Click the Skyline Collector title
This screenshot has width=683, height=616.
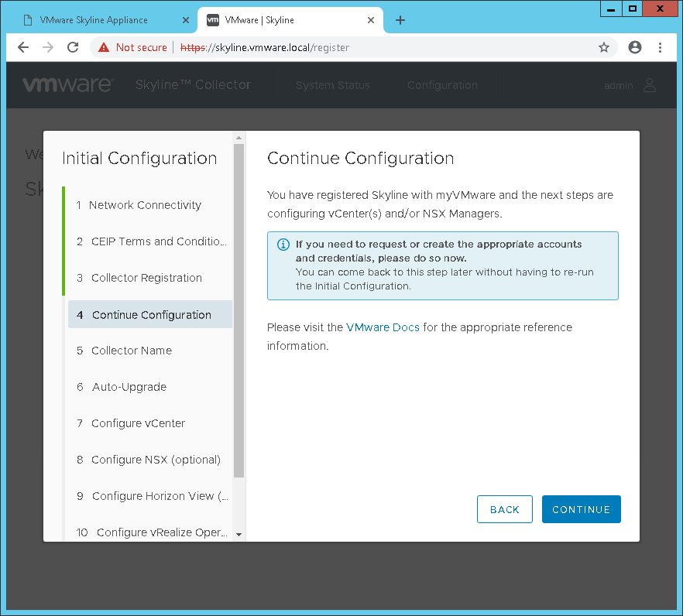(193, 84)
